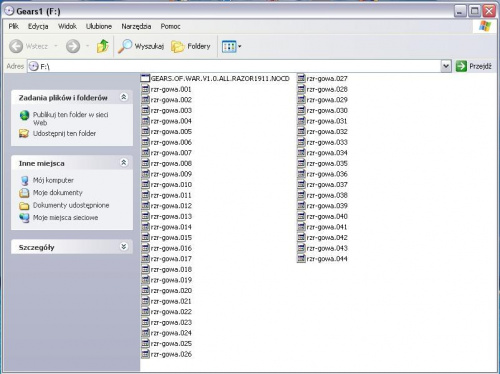Viewport: 500px width, 374px height.
Task: Click the Gears1 (F:) title bar disc icon
Action: point(9,11)
